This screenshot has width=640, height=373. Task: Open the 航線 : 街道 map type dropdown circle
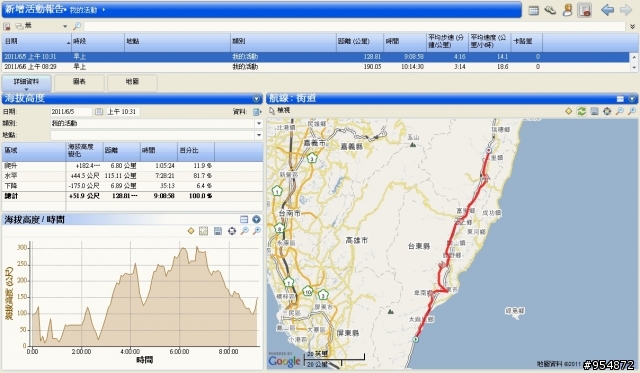(632, 99)
